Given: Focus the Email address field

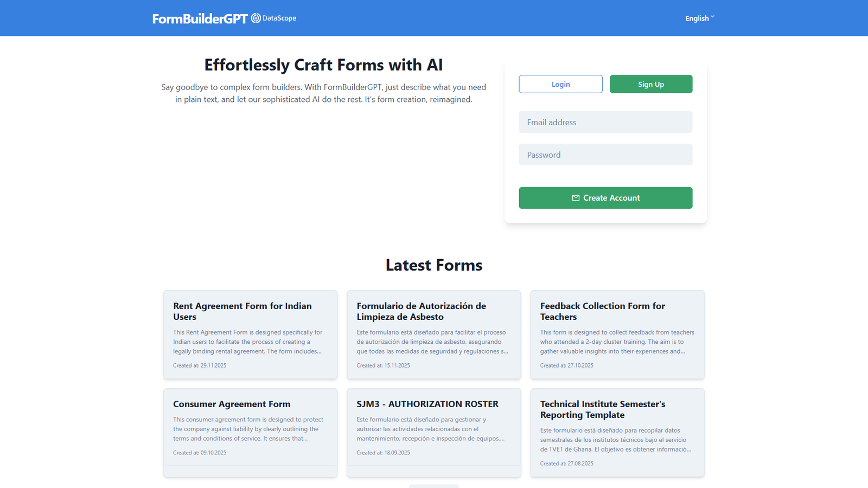Looking at the screenshot, I should click(605, 122).
